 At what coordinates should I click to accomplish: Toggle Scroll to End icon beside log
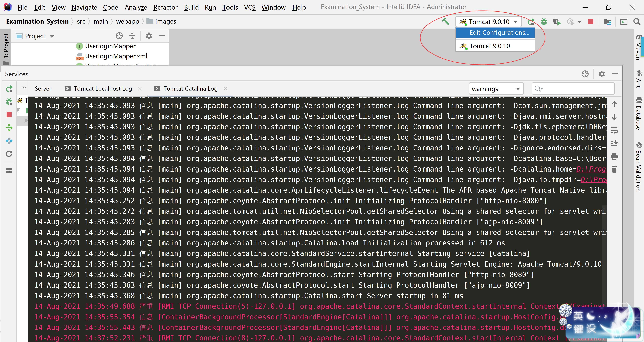coord(614,143)
